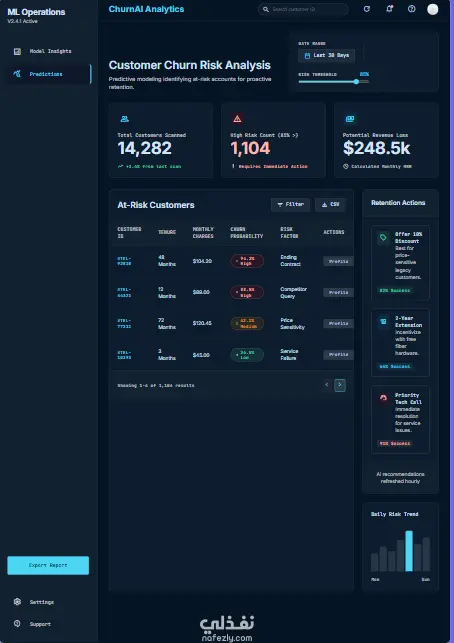Click the success badge on the Priority Tech Call card
Viewport: 454px width, 643px height.
394,443
